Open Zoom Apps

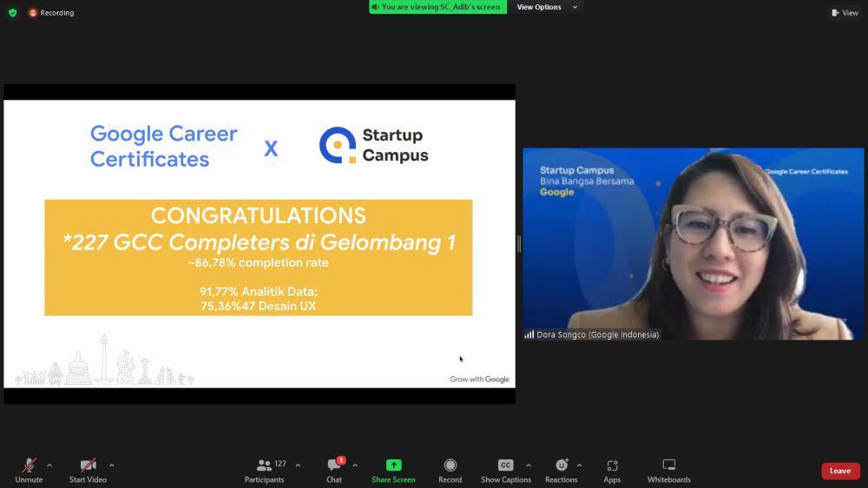(612, 471)
